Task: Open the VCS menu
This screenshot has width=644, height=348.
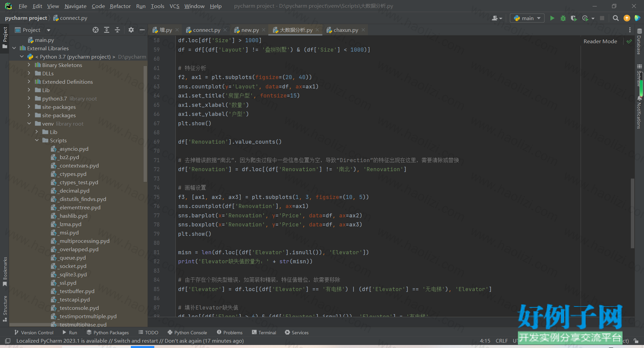Action: (x=174, y=6)
